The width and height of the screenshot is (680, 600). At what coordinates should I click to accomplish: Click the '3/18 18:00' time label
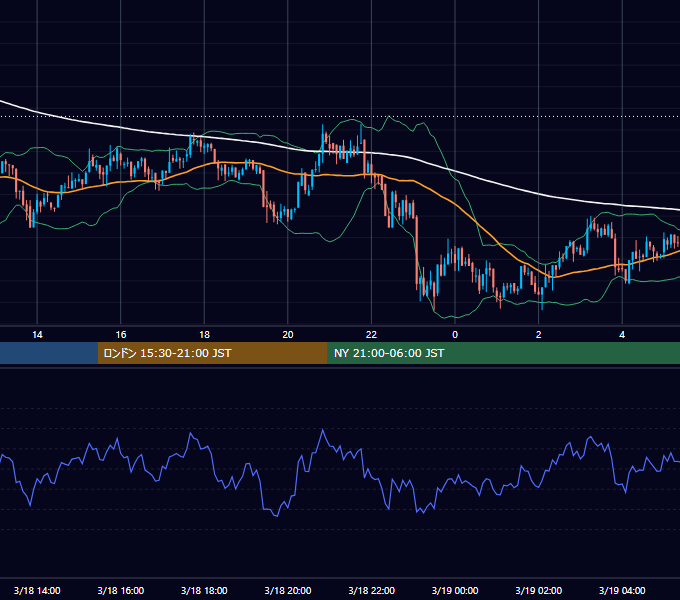pyautogui.click(x=204, y=590)
